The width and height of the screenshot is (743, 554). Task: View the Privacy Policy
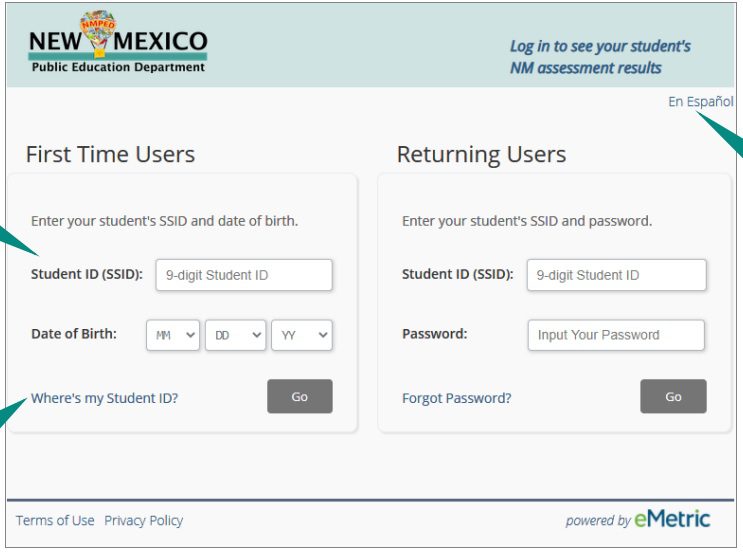pos(143,521)
